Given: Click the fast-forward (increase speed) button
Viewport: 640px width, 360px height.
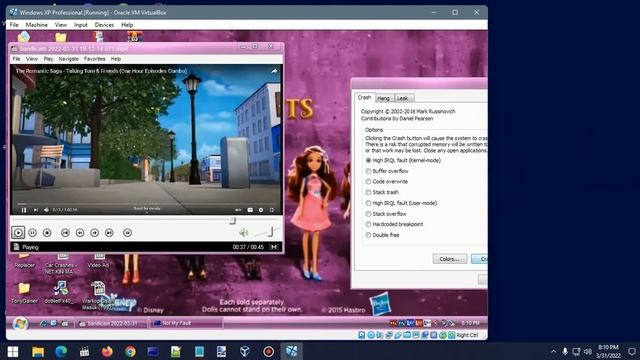Looking at the screenshot, I should coord(95,233).
